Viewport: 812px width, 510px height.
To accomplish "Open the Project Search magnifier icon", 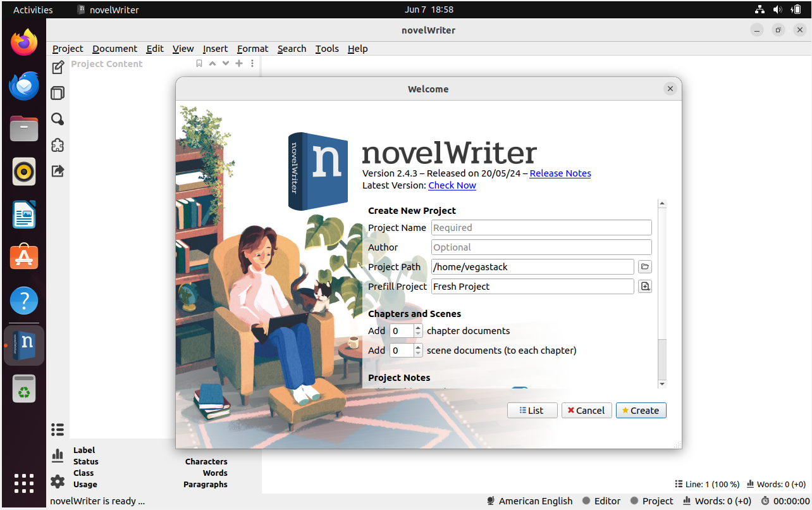I will (x=58, y=119).
